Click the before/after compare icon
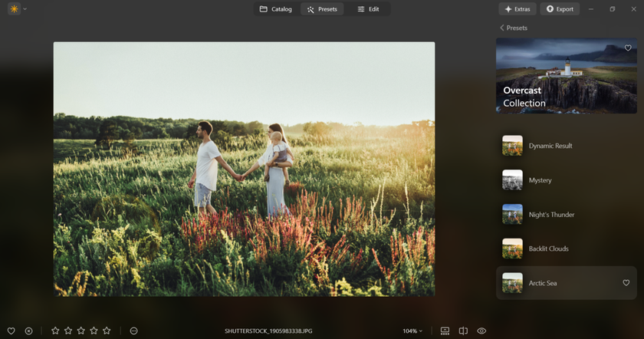Screen dimensions: 644x339 click(463, 331)
